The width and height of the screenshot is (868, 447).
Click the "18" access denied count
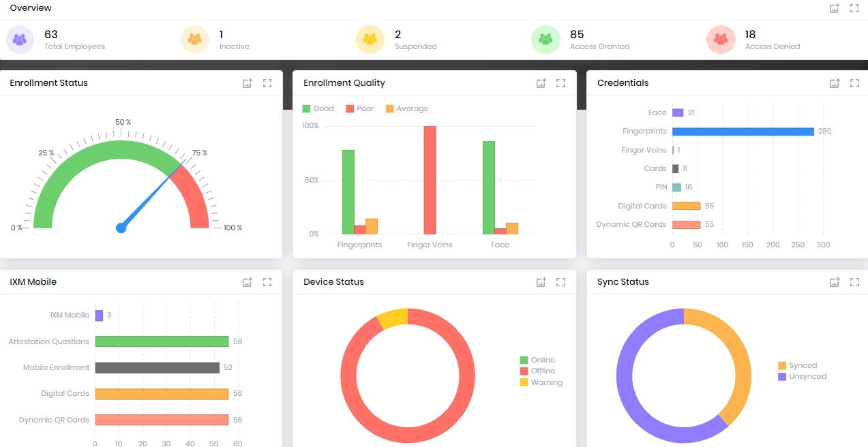[751, 34]
